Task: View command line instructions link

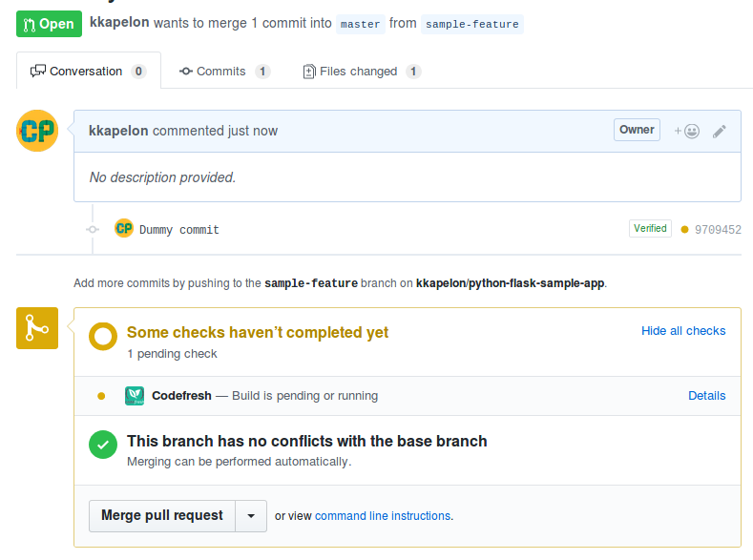Action: tap(383, 516)
